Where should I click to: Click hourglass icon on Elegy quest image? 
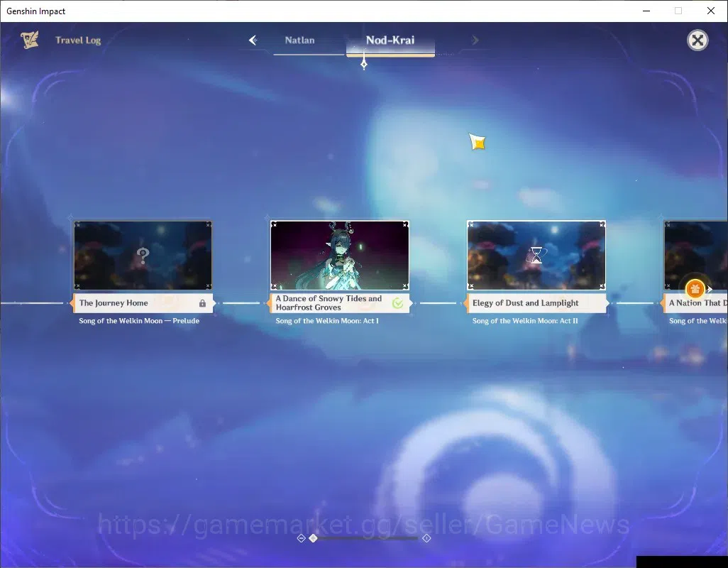(536, 255)
